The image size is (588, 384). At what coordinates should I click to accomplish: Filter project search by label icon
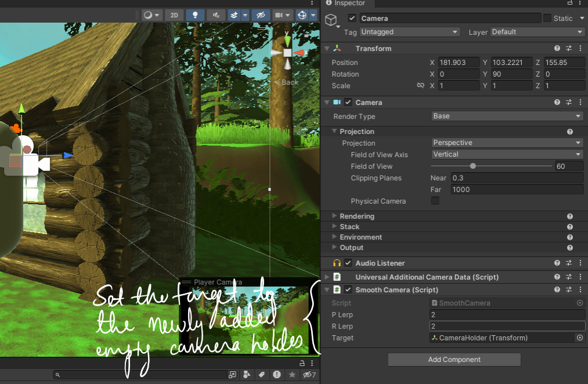tap(262, 374)
